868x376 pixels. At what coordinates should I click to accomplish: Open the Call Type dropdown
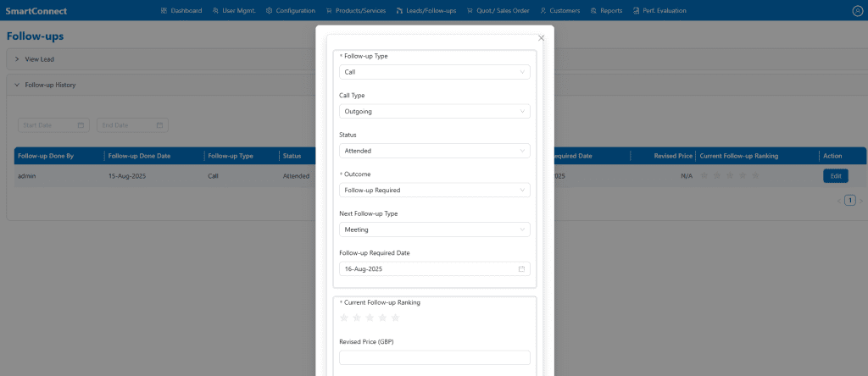point(434,111)
